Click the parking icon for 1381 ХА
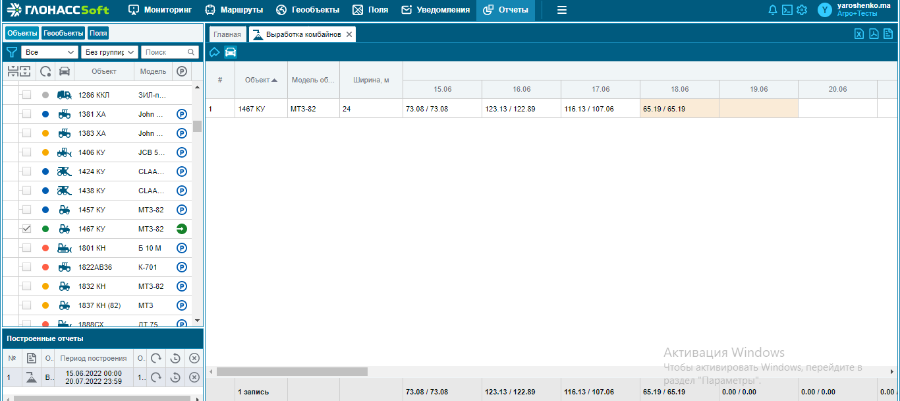The width and height of the screenshot is (900, 401). [182, 114]
